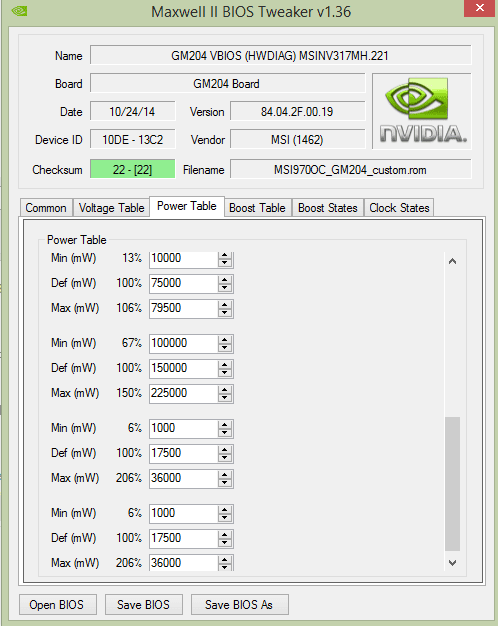This screenshot has height=626, width=498.
Task: Open the Boost Table tab
Action: (x=258, y=208)
